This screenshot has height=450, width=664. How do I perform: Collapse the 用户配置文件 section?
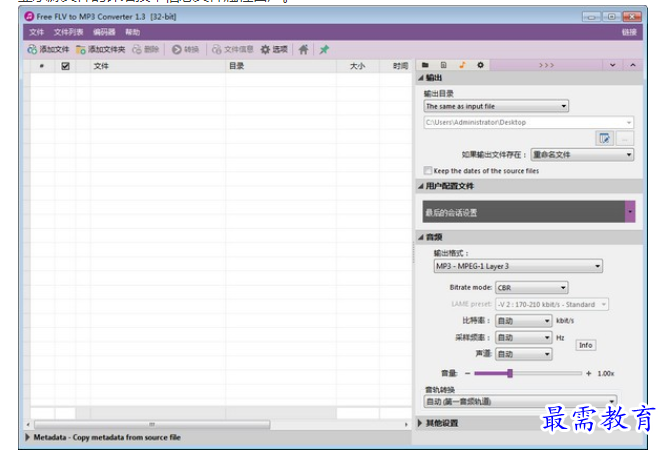coord(421,186)
